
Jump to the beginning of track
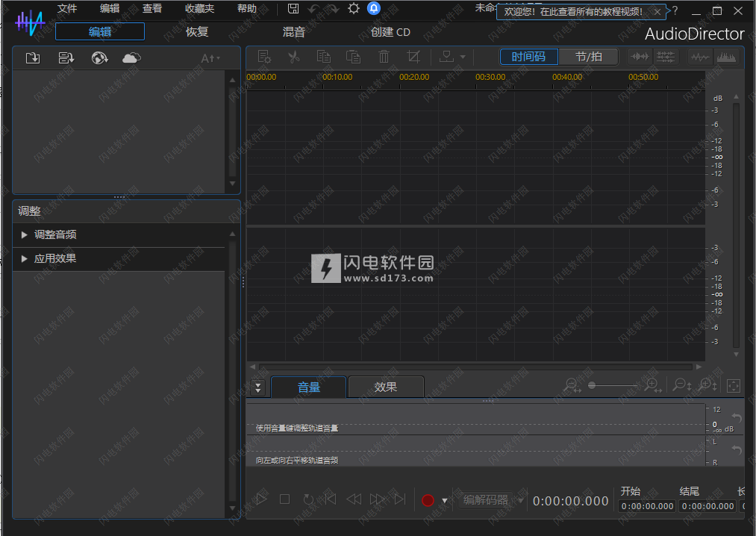point(331,499)
